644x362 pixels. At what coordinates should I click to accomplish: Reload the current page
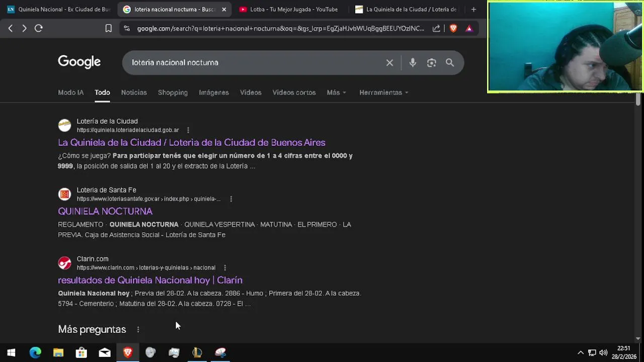pos(39,29)
